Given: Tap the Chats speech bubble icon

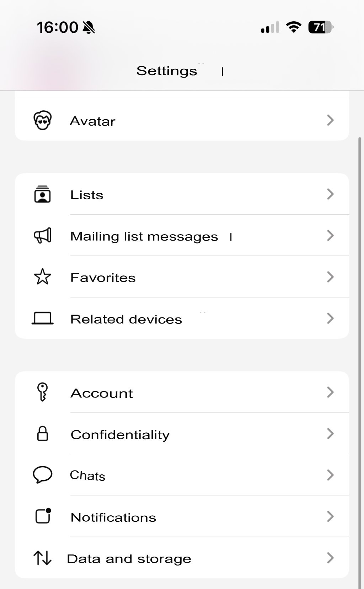Looking at the screenshot, I should pos(43,475).
